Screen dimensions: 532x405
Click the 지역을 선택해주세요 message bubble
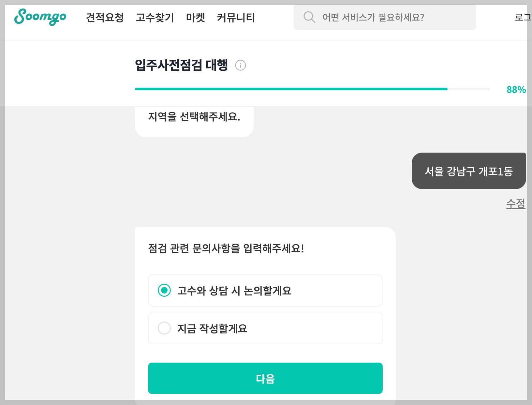click(x=194, y=117)
